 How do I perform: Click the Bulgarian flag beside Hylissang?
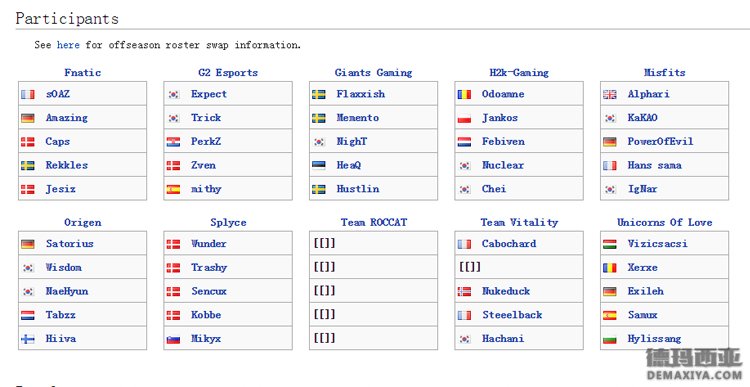(609, 339)
